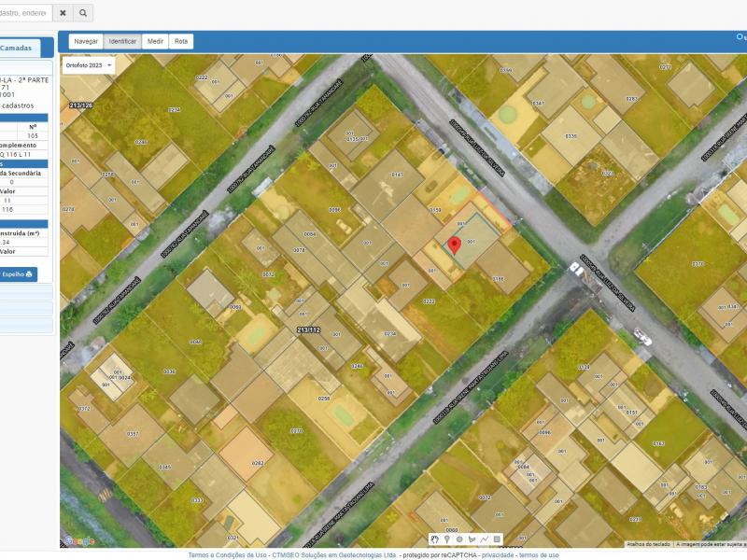Open the privacidade link in footer

[x=498, y=554]
